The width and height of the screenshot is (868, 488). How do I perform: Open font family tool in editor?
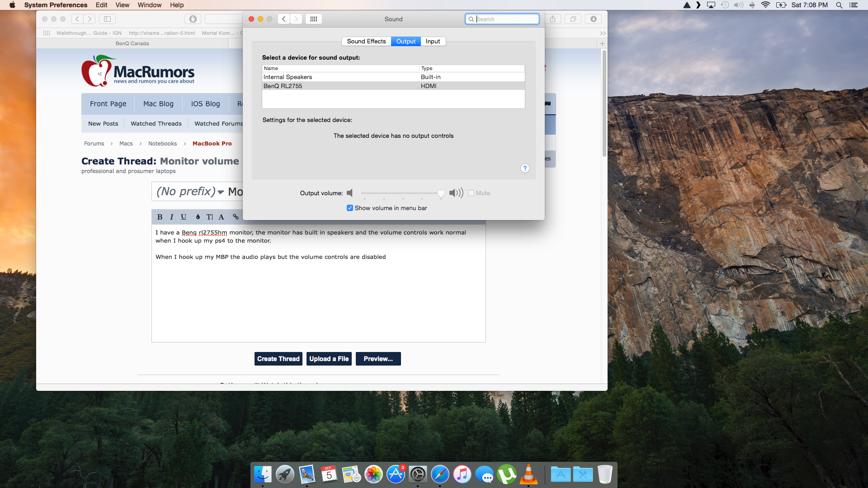point(222,217)
